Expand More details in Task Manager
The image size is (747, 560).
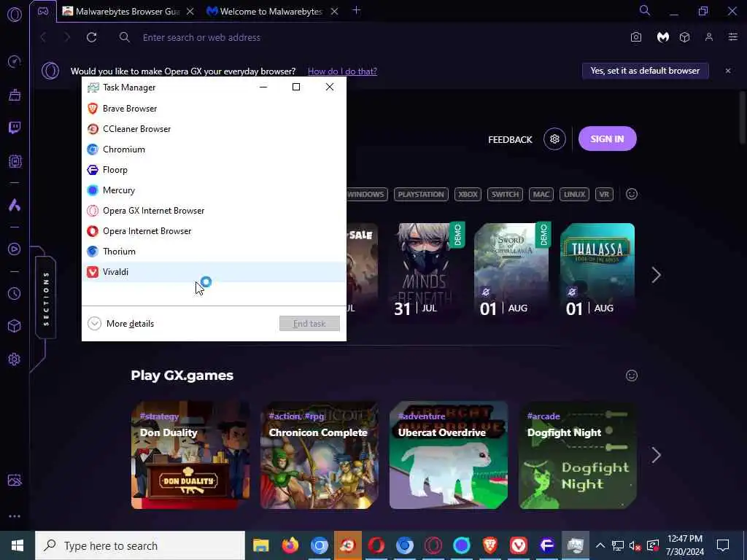click(121, 324)
